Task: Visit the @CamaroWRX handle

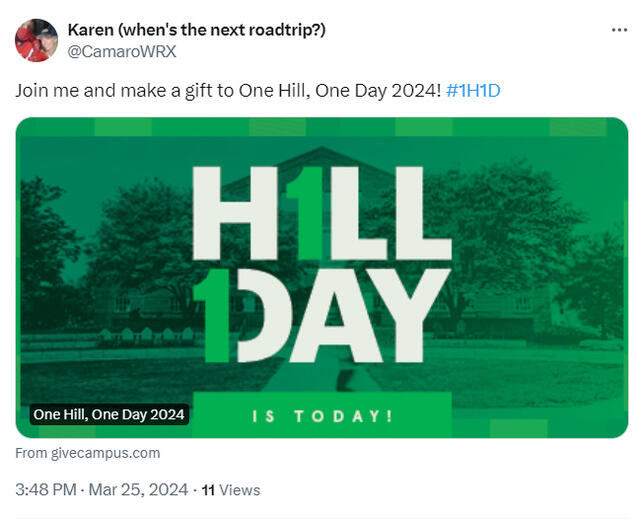Action: point(122,51)
